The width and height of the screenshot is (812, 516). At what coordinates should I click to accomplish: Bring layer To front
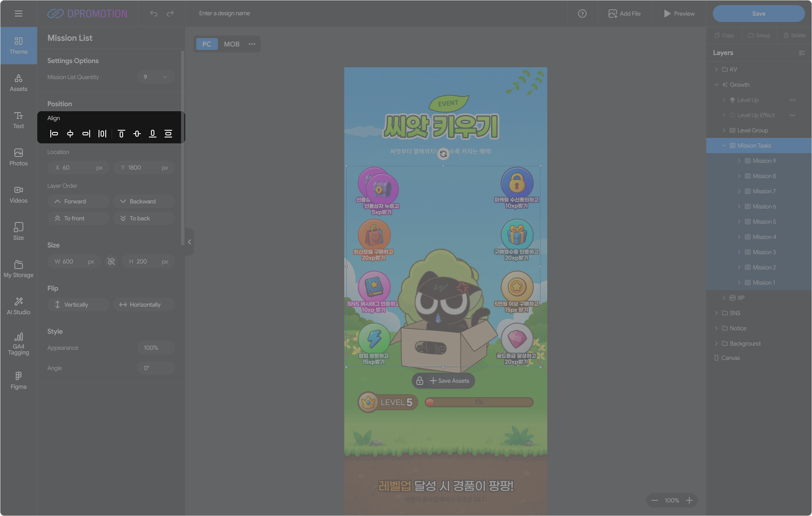[79, 218]
